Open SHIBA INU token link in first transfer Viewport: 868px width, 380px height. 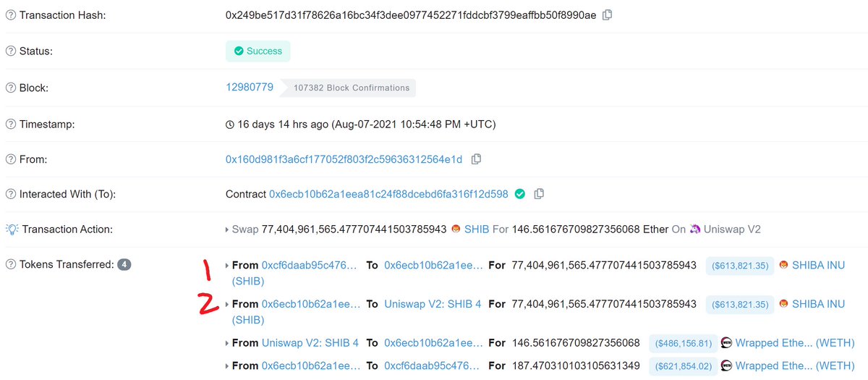click(818, 265)
